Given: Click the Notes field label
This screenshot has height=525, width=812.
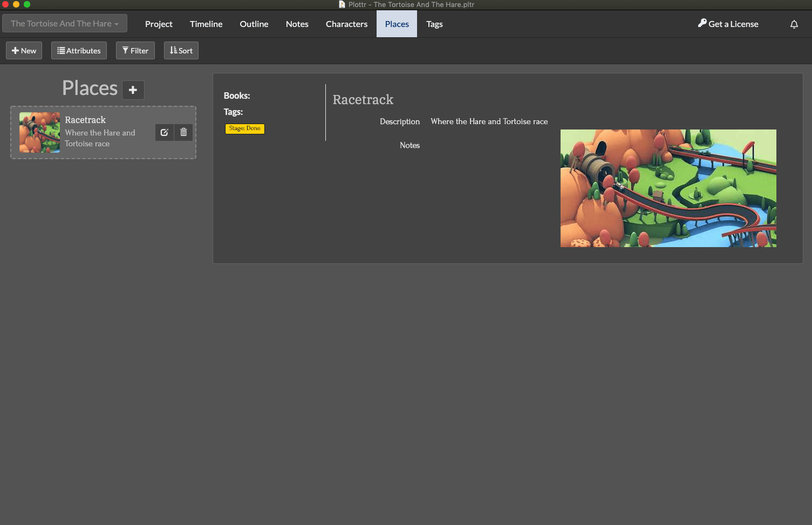Looking at the screenshot, I should 410,145.
